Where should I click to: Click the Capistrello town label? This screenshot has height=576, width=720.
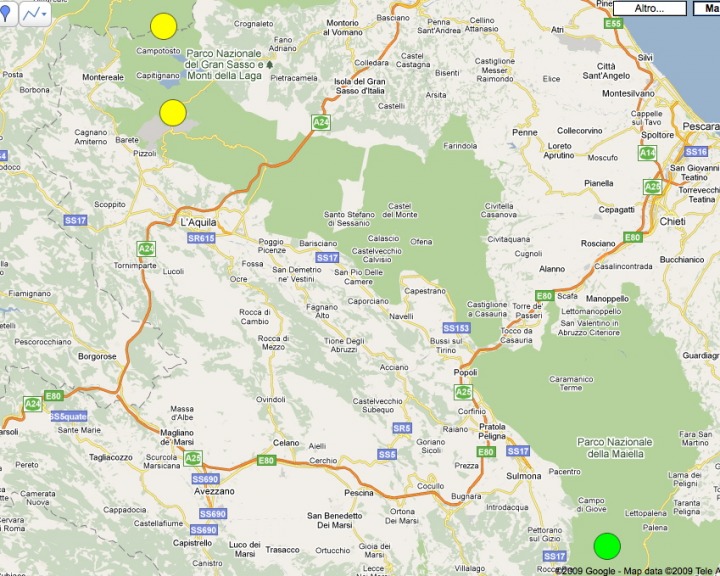point(192,543)
